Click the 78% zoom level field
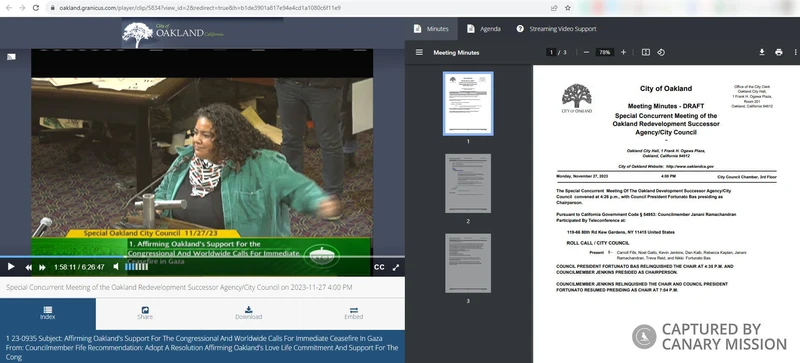Viewport: 800px width, 363px height. 605,52
